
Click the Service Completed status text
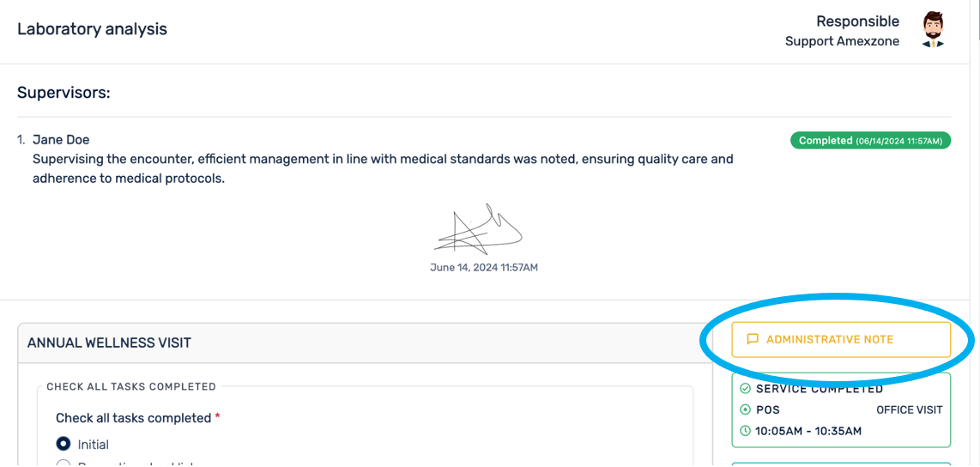820,389
